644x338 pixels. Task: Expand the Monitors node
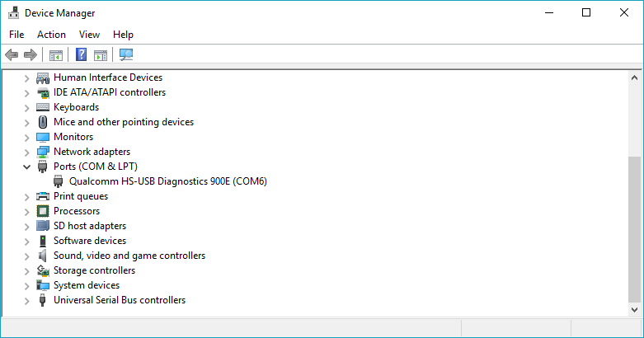[26, 137]
